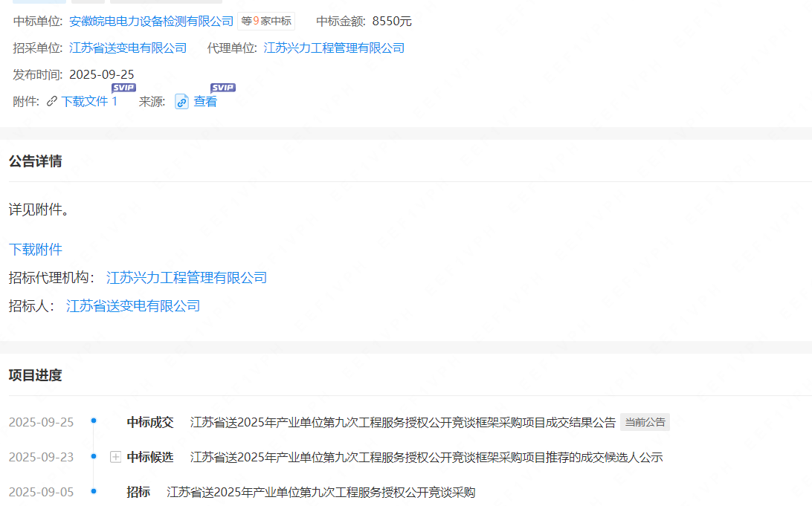812x506 pixels.
Task: Open 江苏省送变电有限公司 under 招标人
Action: [x=133, y=306]
